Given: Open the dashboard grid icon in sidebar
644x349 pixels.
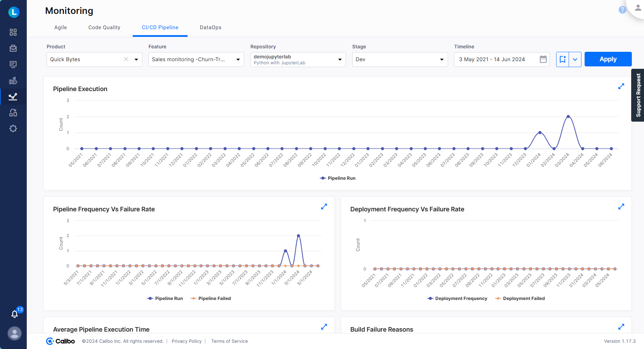Looking at the screenshot, I should pyautogui.click(x=13, y=32).
